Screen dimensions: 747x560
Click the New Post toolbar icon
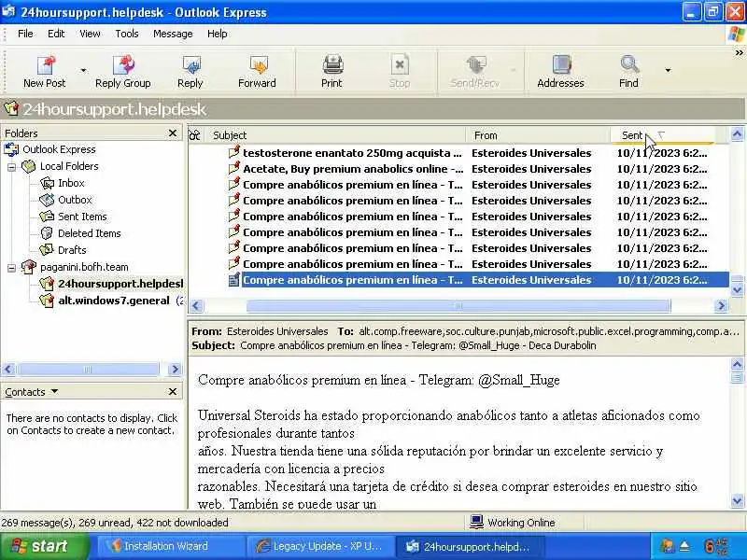coord(45,65)
